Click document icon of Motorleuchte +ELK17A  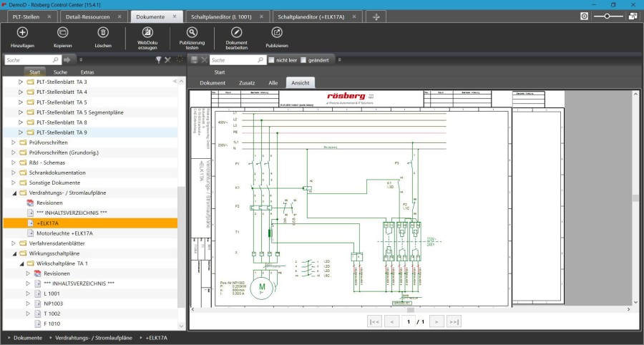coord(30,233)
